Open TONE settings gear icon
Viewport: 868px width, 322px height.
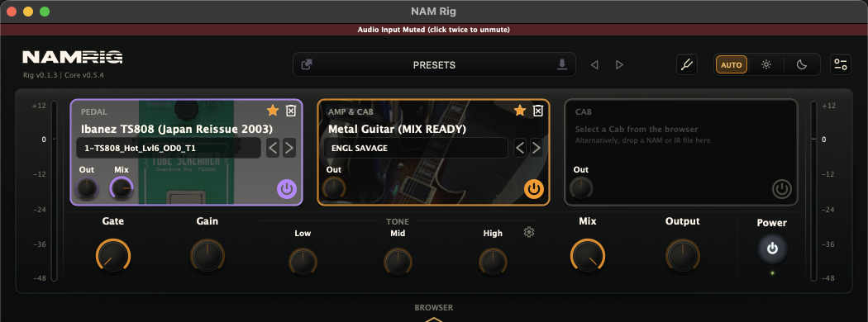point(529,232)
